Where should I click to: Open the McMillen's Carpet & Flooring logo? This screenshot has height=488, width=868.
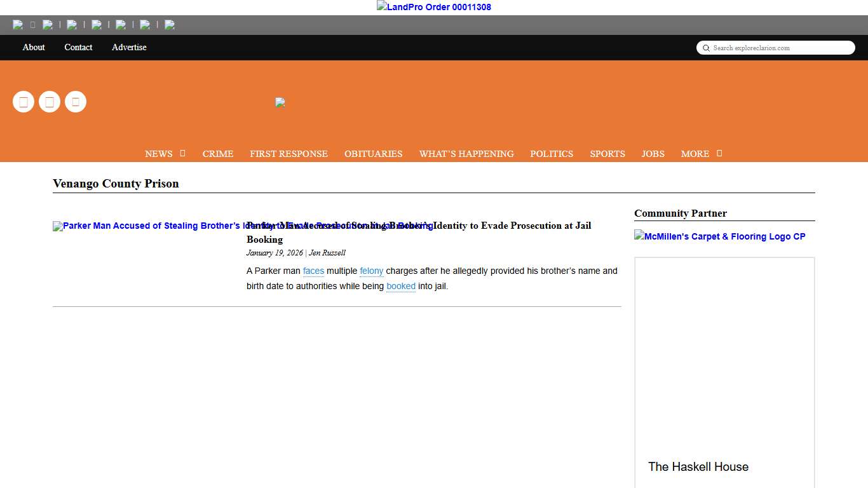719,236
